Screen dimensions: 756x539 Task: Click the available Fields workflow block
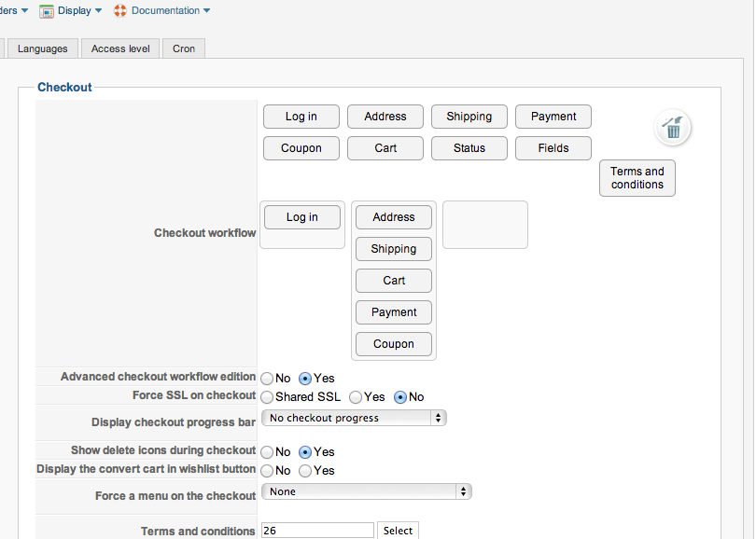click(x=553, y=148)
